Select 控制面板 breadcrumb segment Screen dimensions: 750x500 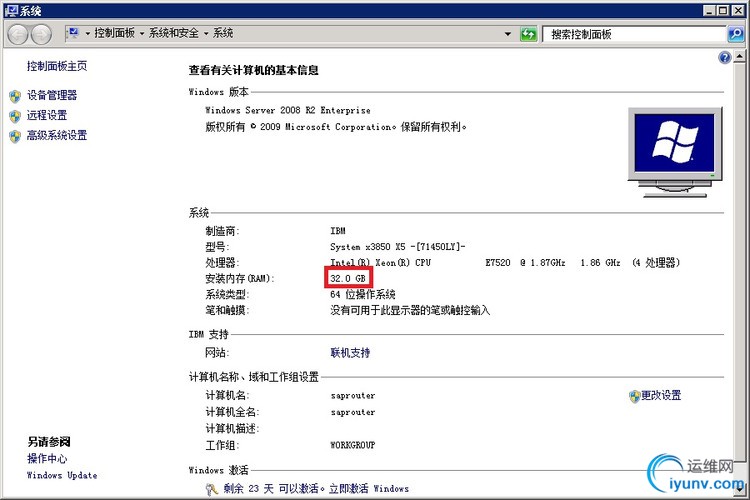[x=114, y=33]
